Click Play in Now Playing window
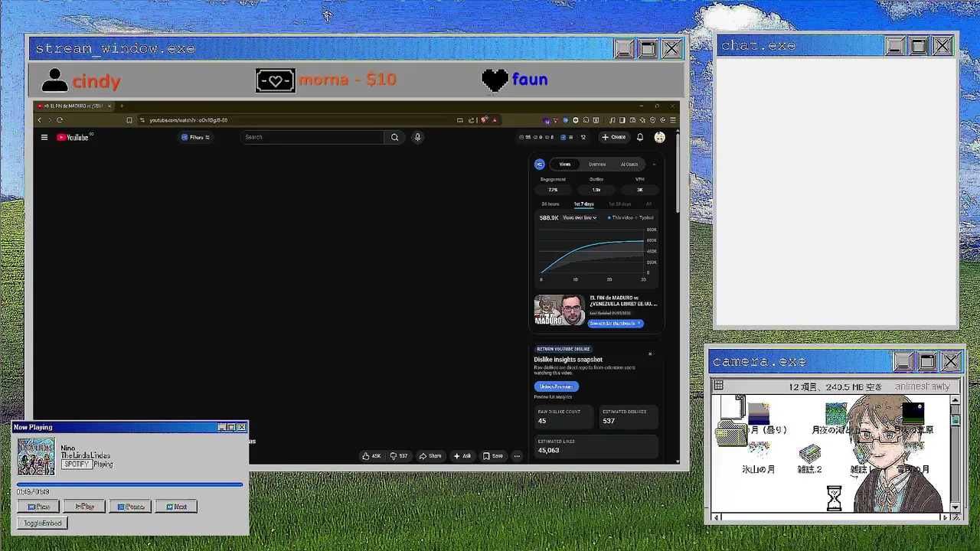Viewport: 980px width, 551px height. 84,507
